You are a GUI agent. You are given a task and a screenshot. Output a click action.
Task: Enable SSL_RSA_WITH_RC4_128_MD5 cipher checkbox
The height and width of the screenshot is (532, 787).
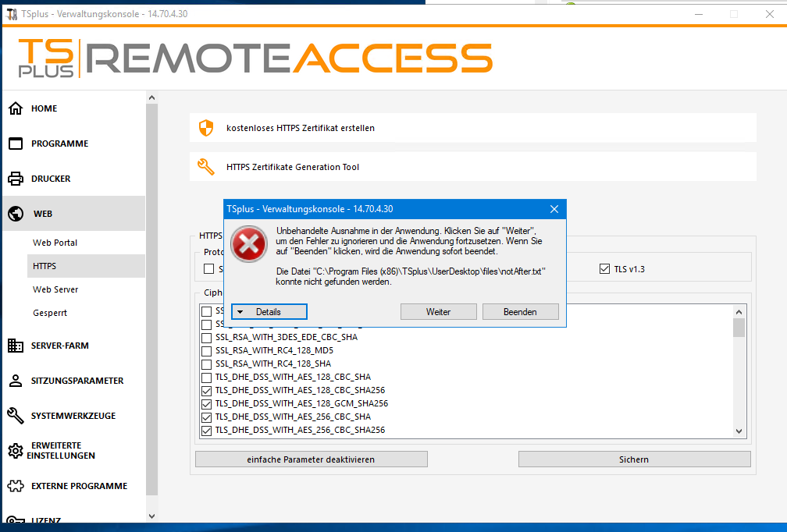[207, 351]
